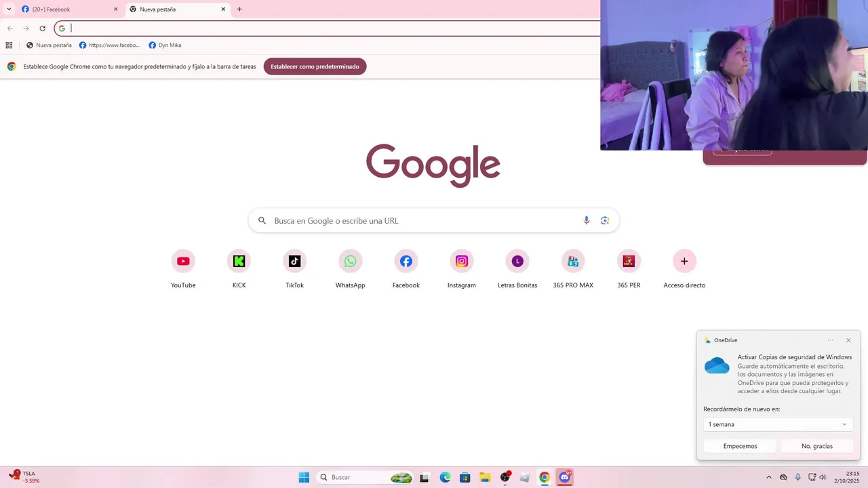The width and height of the screenshot is (868, 488).
Task: Open the https://www.facebo... bookmark
Action: tap(110, 45)
